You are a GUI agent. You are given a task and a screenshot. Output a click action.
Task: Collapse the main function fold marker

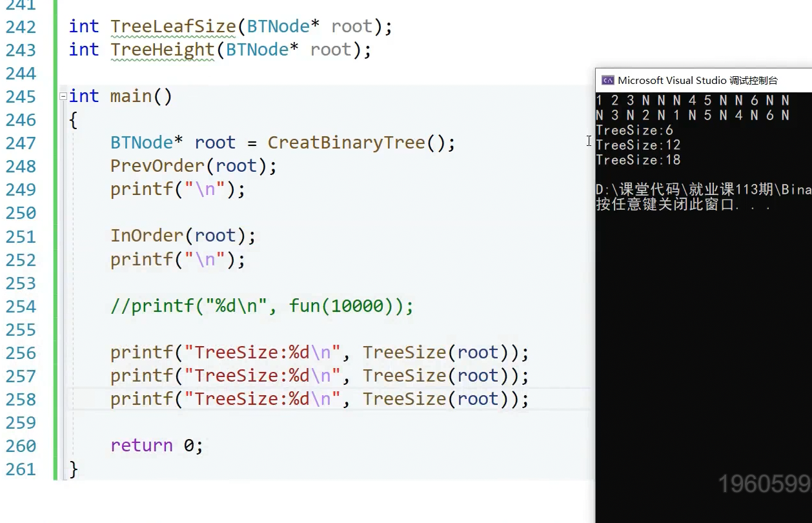point(63,97)
